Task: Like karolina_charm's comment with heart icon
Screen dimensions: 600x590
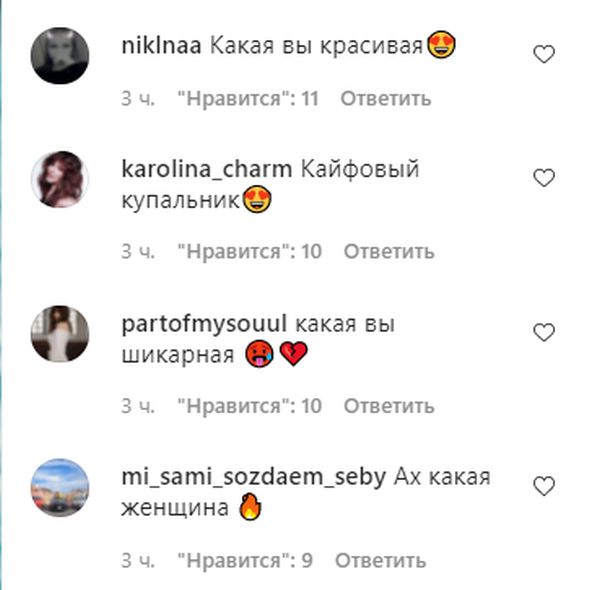Action: pyautogui.click(x=544, y=178)
